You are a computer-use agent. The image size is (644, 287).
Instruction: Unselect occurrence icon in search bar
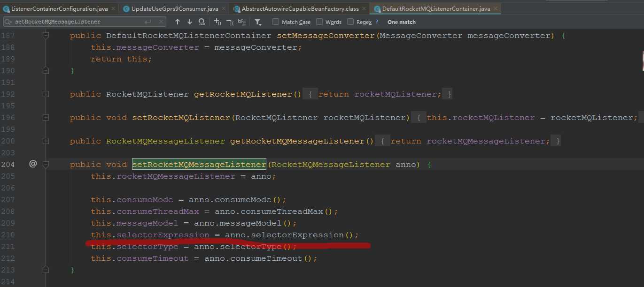[x=230, y=22]
